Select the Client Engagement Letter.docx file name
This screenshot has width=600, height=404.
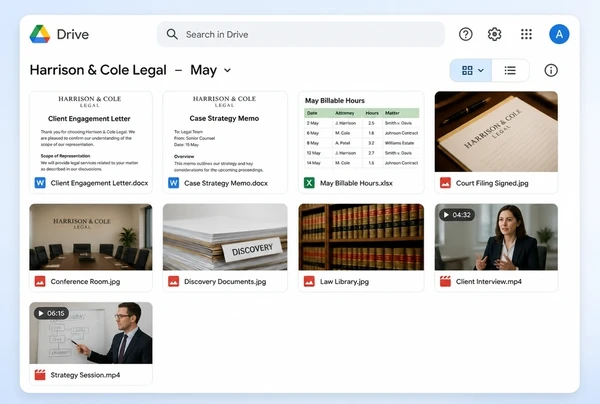pyautogui.click(x=99, y=183)
